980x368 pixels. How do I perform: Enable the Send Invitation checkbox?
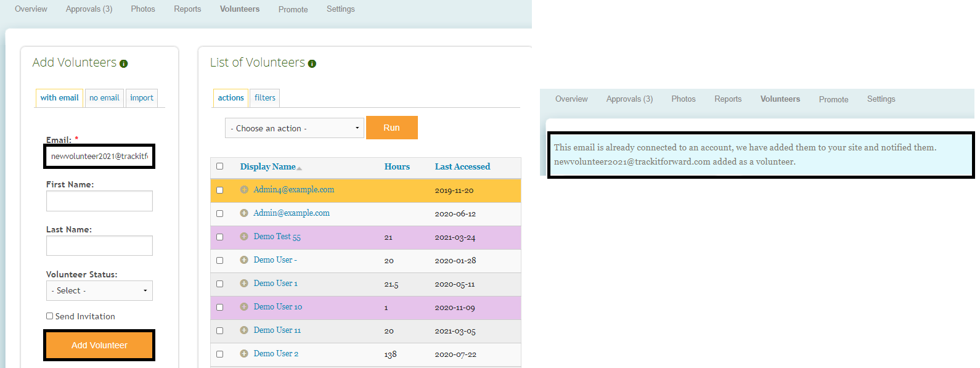(x=50, y=316)
